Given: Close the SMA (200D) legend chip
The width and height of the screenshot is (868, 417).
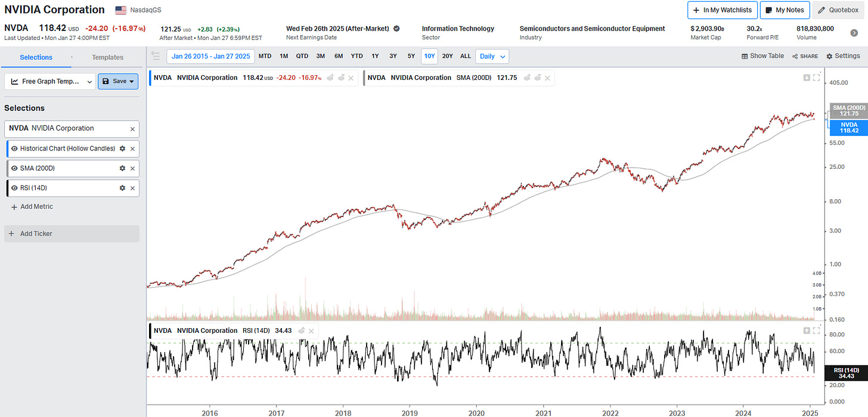Looking at the screenshot, I should [547, 78].
